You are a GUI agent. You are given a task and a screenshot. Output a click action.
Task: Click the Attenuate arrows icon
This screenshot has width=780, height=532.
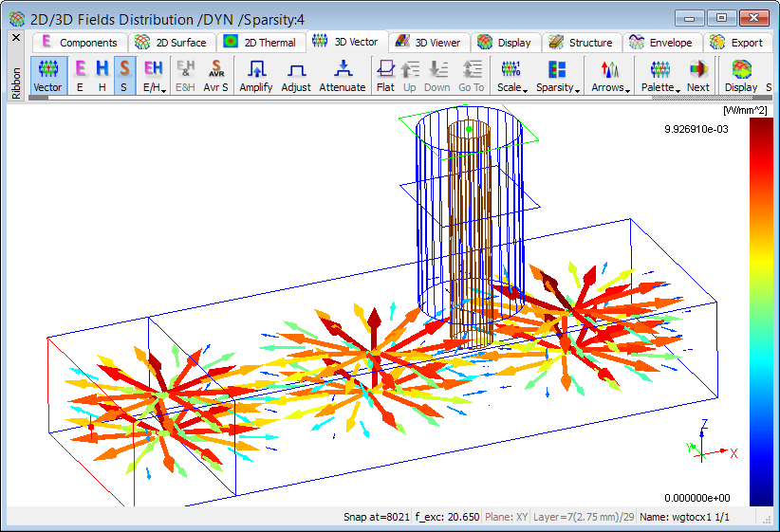pos(342,76)
